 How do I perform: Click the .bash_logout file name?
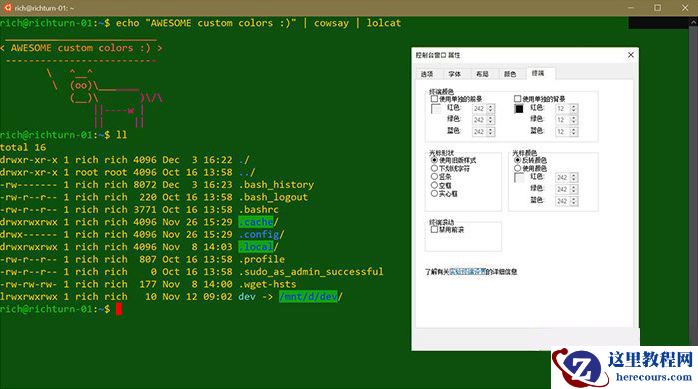coord(273,197)
